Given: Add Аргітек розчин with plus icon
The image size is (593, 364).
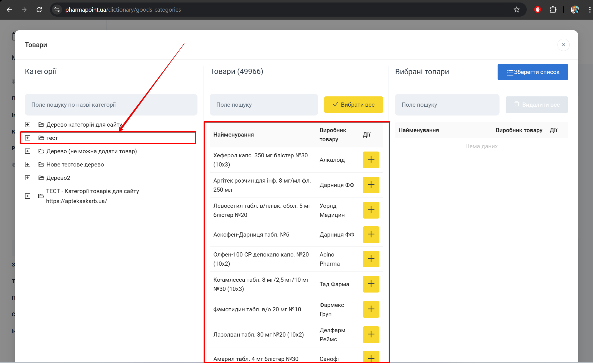Looking at the screenshot, I should click(x=371, y=185).
